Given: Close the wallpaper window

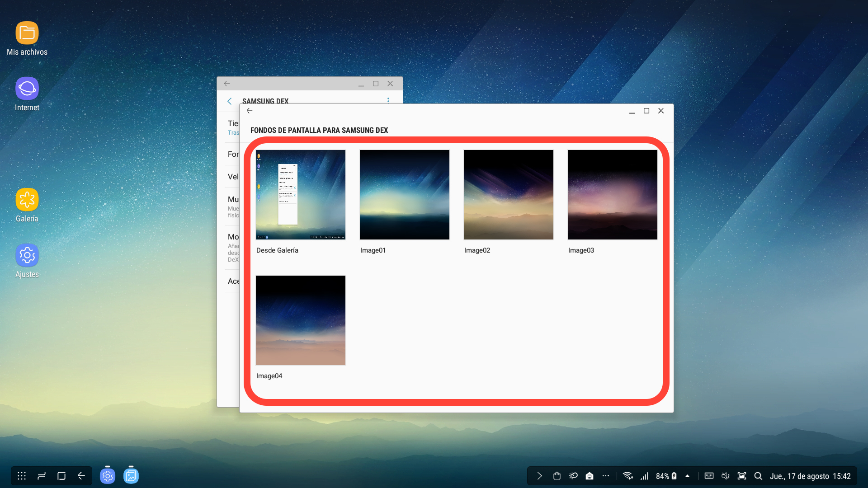Looking at the screenshot, I should click(661, 111).
